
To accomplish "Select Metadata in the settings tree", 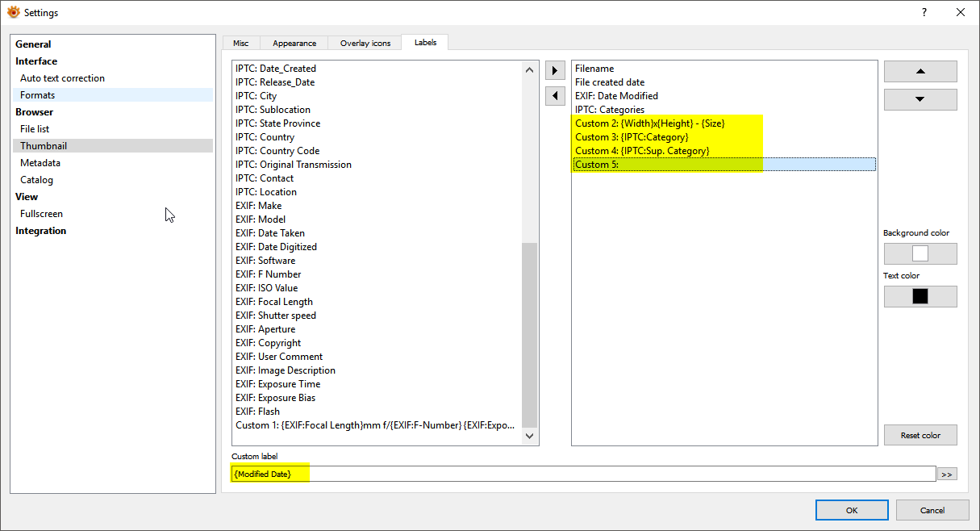I will pyautogui.click(x=40, y=163).
